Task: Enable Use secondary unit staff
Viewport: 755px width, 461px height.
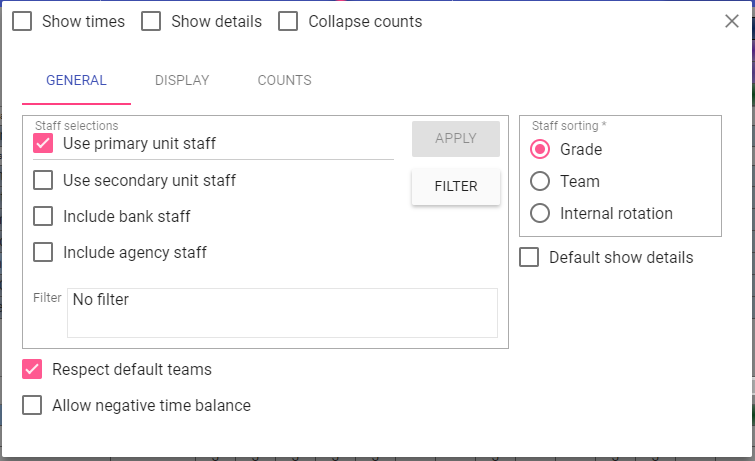Action: click(x=44, y=181)
